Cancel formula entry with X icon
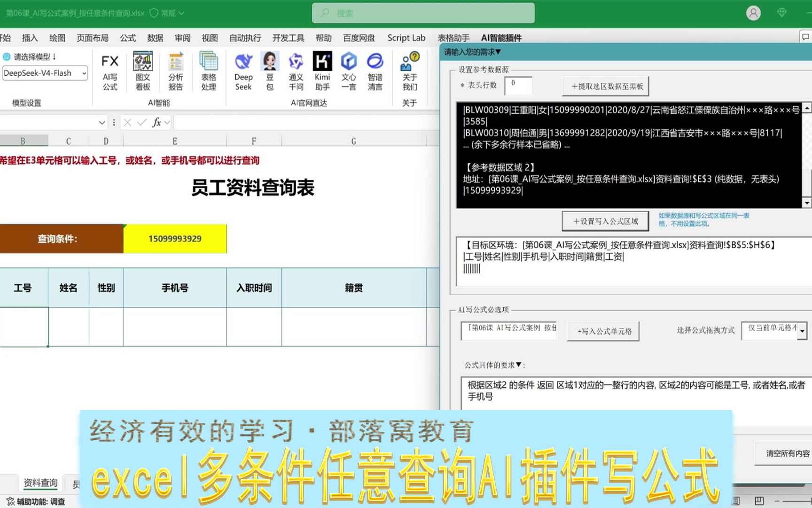This screenshot has width=812, height=508. [127, 122]
